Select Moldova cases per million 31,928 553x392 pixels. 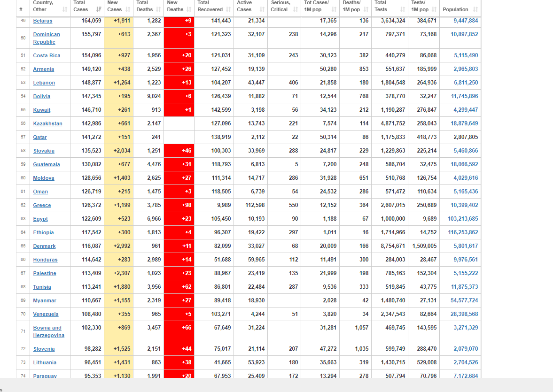[x=320, y=178]
